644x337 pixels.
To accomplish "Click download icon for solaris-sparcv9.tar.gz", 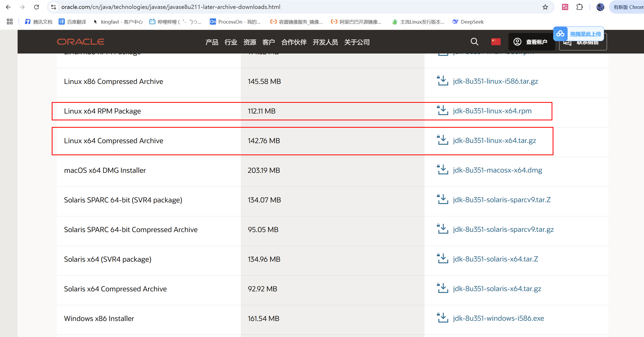I will 443,229.
